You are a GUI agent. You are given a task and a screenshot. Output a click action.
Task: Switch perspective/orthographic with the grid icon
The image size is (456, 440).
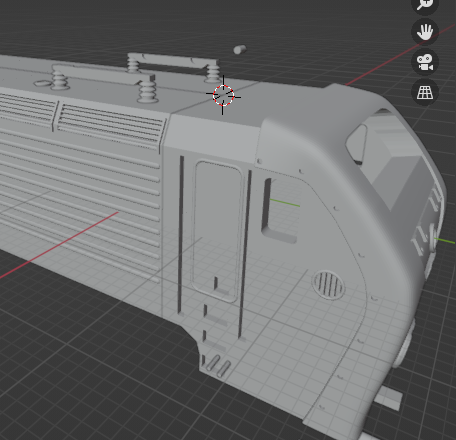pos(425,92)
